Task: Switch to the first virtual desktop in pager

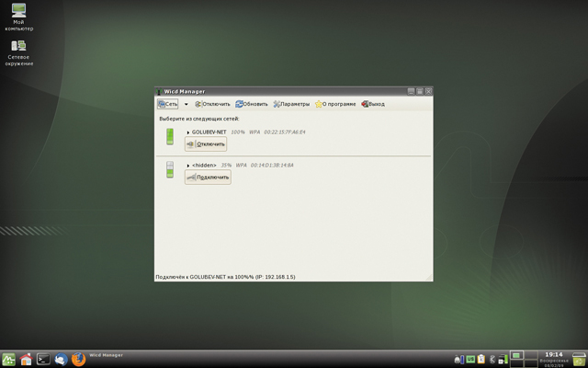Action: (516, 355)
